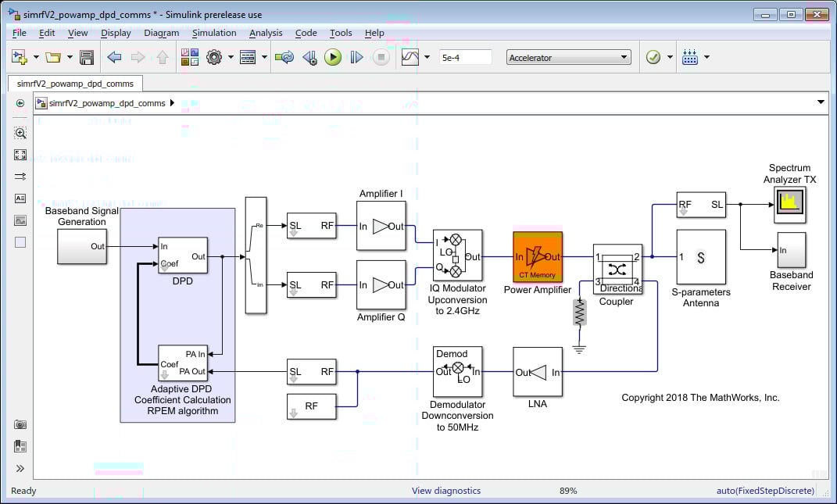The image size is (837, 504).
Task: Open the breadcrumb dropdown arrow at canvas top right
Action: (x=821, y=102)
